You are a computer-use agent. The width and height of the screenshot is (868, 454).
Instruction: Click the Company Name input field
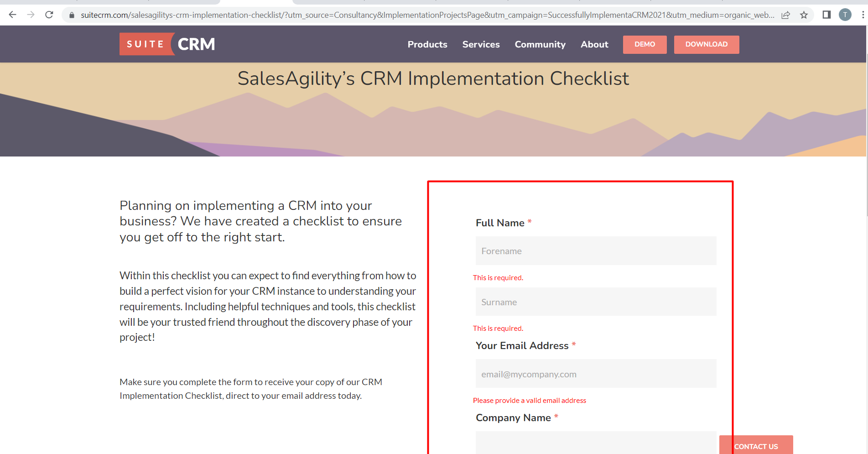coord(596,443)
